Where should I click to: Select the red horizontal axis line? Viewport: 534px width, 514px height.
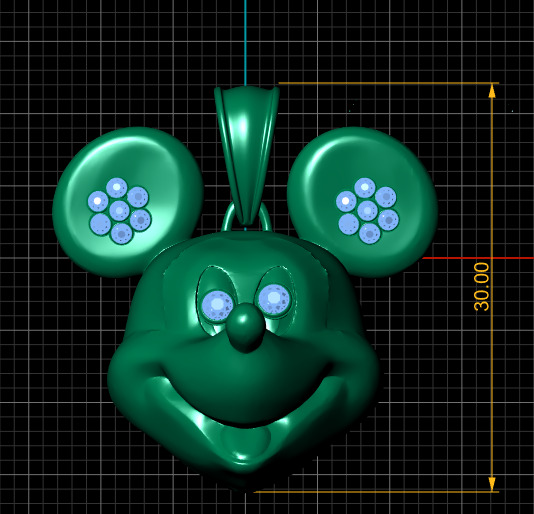[x=478, y=258]
